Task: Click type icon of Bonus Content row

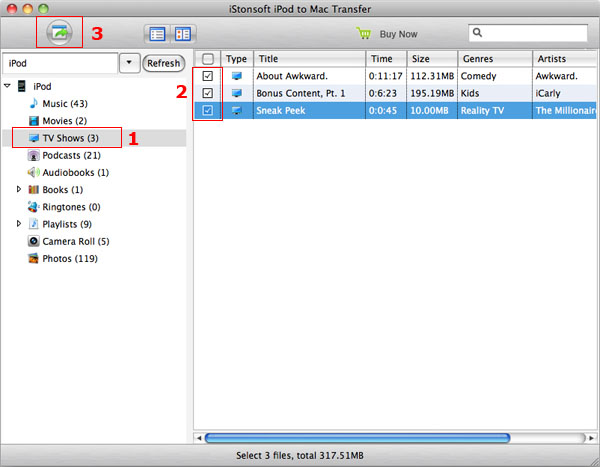Action: click(237, 93)
